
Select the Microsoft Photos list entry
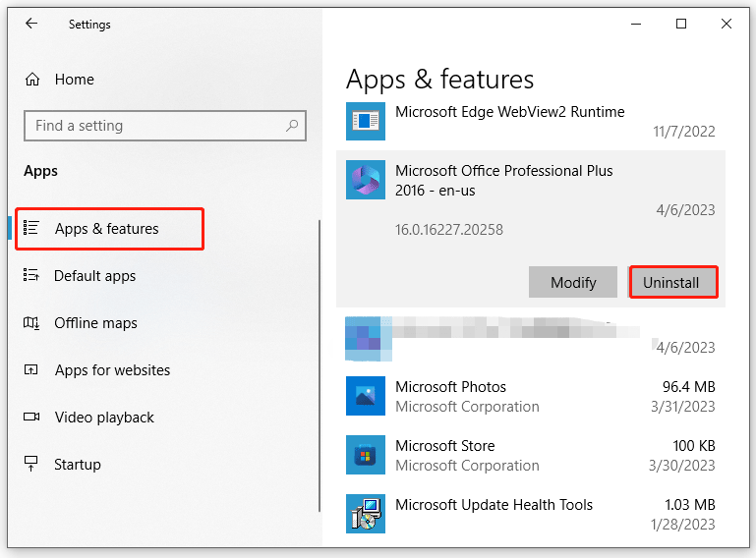click(x=531, y=396)
